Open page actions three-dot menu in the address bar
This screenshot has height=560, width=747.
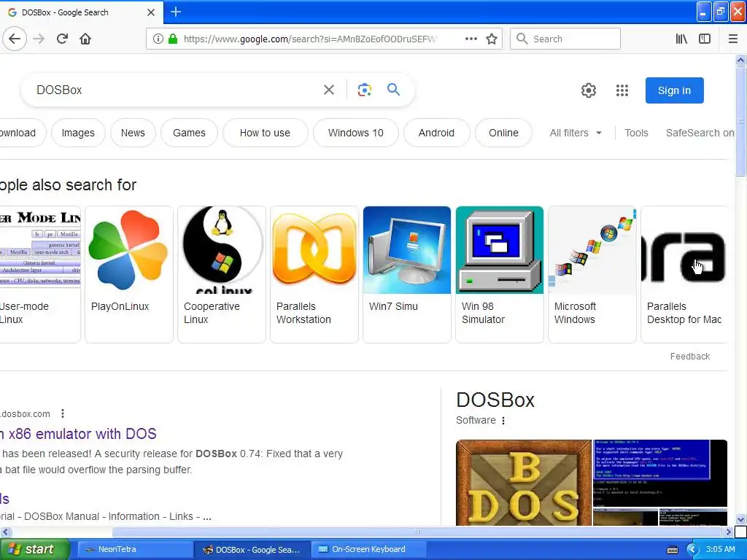click(x=471, y=39)
